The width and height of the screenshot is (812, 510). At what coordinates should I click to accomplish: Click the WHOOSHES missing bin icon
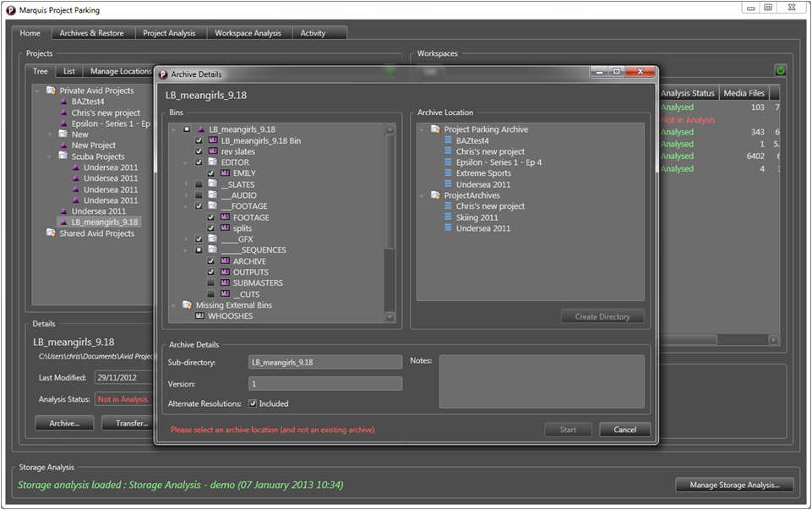(199, 315)
